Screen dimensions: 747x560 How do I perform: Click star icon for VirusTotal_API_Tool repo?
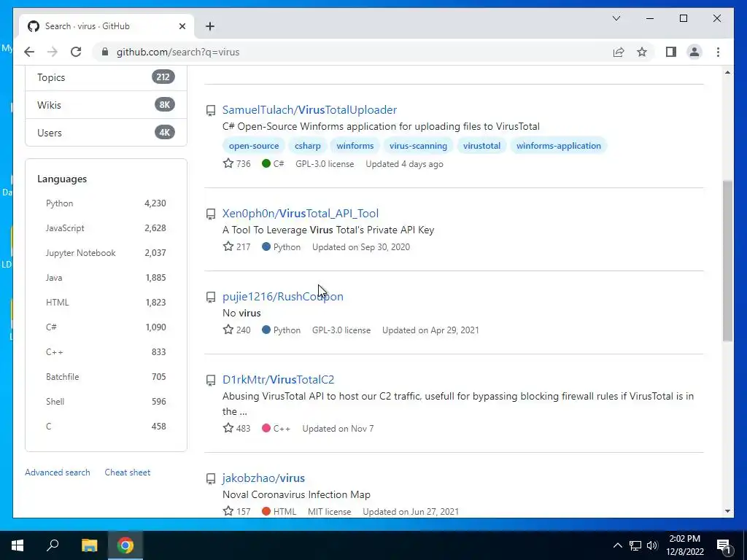(228, 246)
